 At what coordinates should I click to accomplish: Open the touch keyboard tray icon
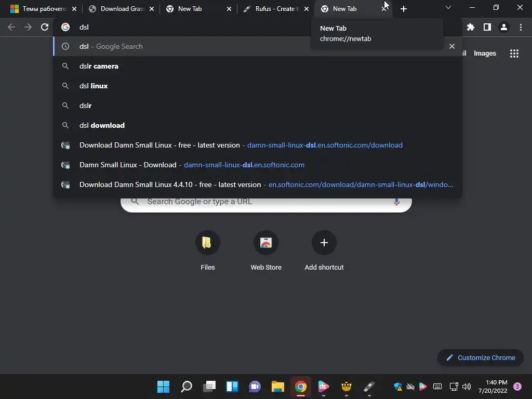click(437, 387)
